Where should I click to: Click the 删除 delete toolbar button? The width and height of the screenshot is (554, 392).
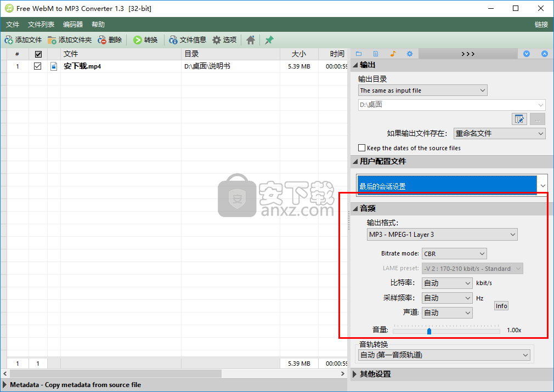point(110,40)
